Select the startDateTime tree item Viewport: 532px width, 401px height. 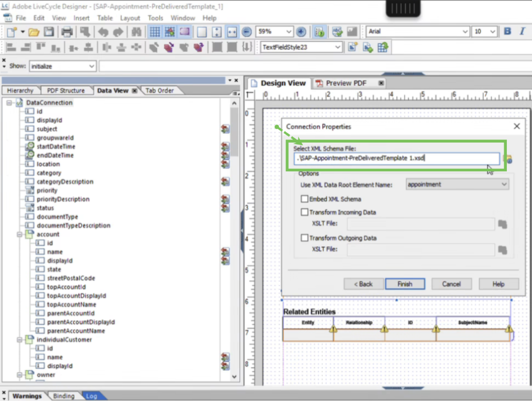(56, 147)
